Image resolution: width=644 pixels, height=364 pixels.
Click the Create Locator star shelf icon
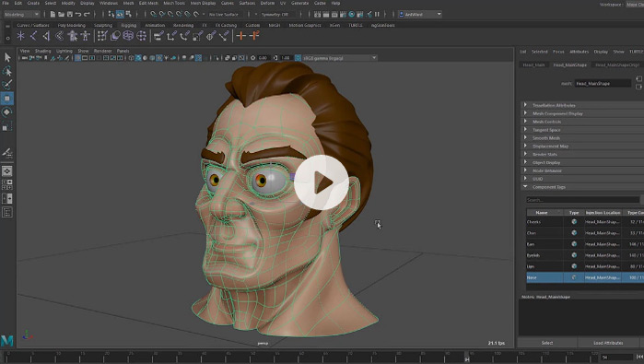20,36
